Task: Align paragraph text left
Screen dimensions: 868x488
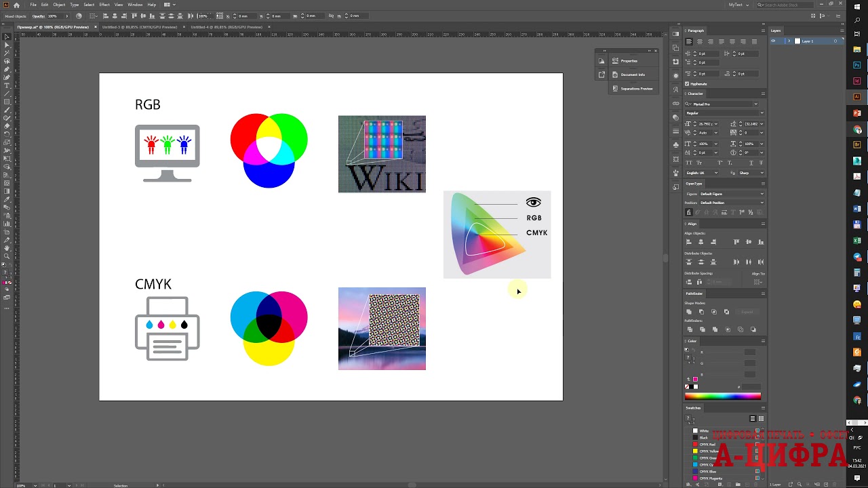Action: [689, 42]
